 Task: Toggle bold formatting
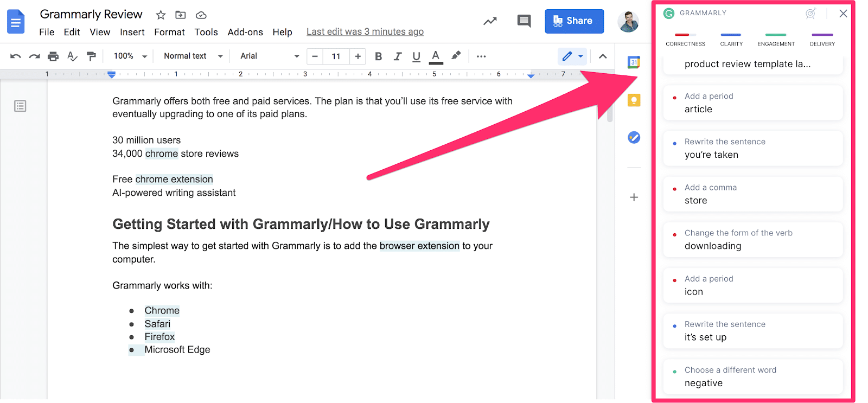[x=379, y=56]
